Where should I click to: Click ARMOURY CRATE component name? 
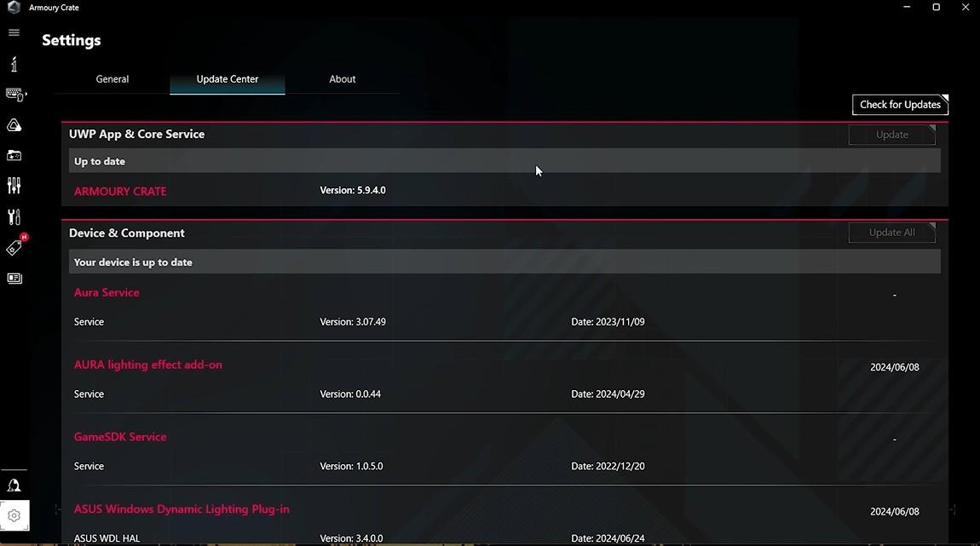tap(120, 191)
